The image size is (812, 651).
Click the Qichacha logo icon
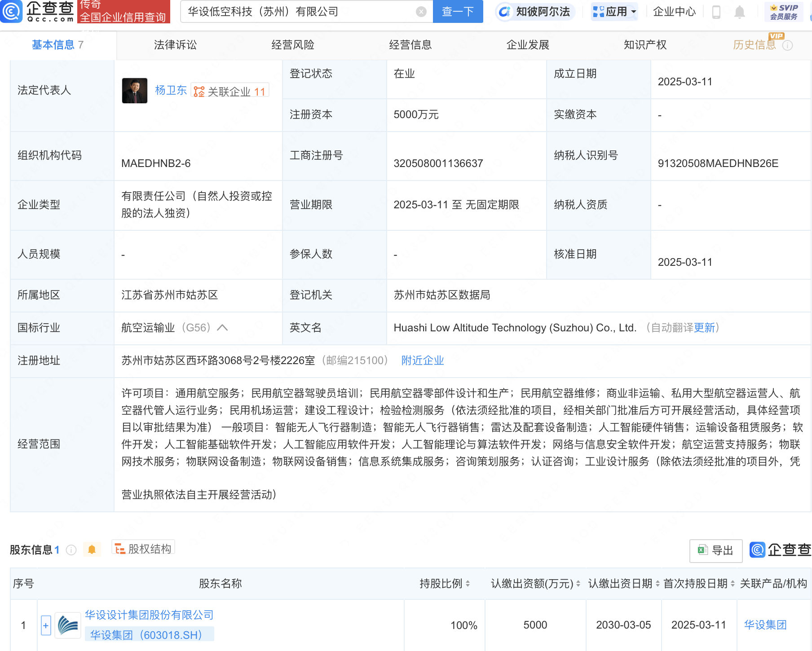(11, 11)
